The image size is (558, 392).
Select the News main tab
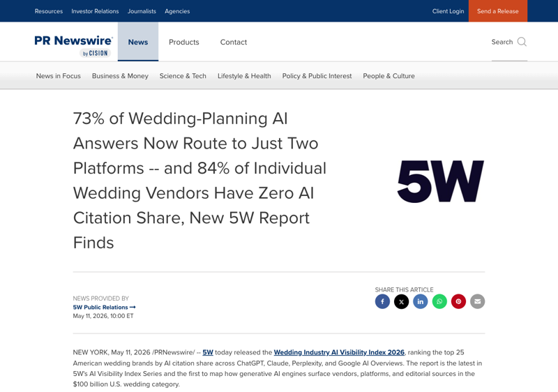pyautogui.click(x=138, y=42)
